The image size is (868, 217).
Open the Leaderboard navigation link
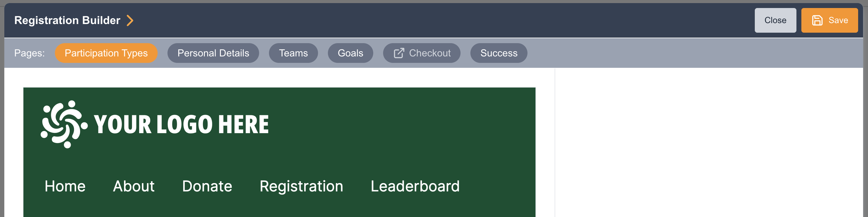(x=415, y=186)
